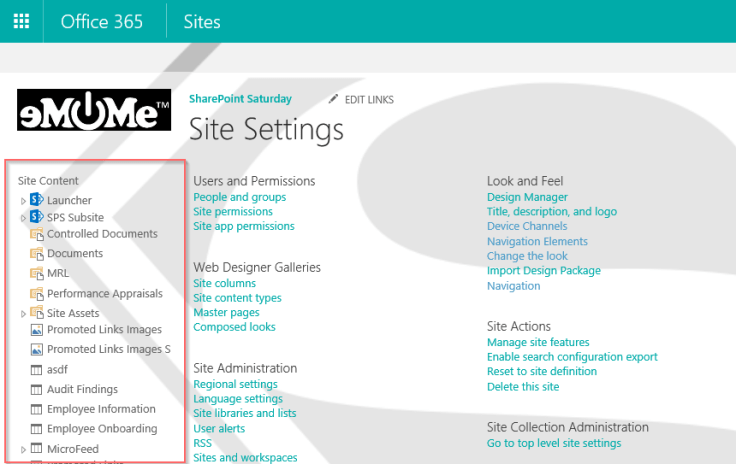Open Sites in the top bar

click(x=202, y=22)
